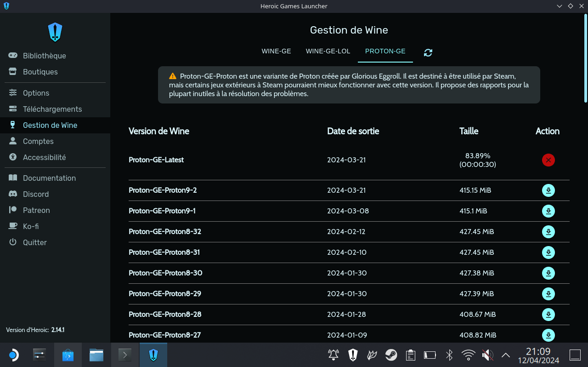Download Proton-GE-Proton8-32 version

(548, 232)
